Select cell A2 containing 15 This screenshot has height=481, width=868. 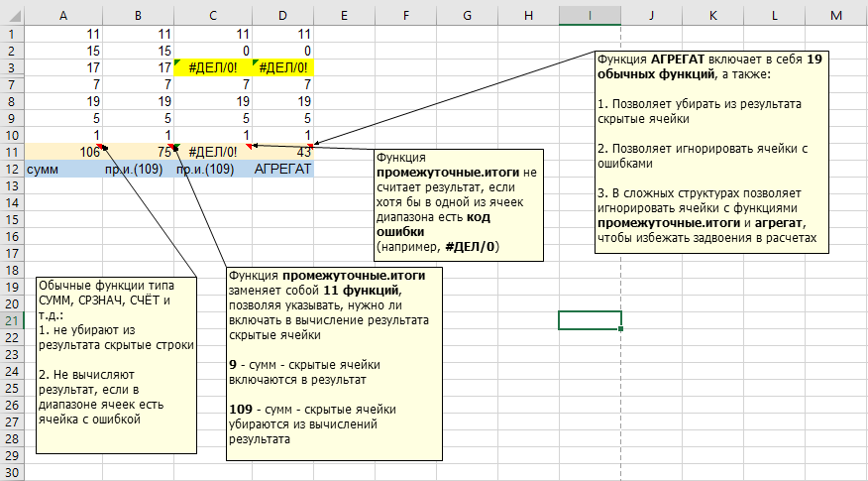tap(63, 51)
